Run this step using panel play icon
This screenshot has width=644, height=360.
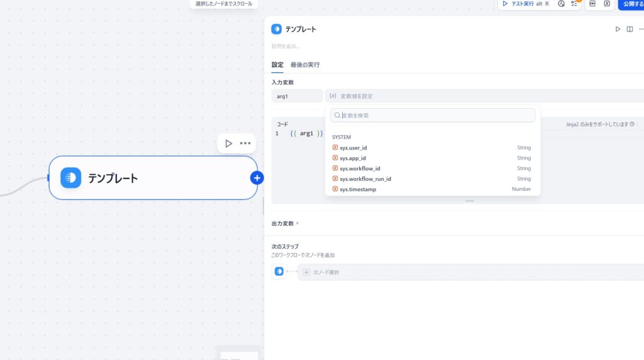click(x=618, y=30)
